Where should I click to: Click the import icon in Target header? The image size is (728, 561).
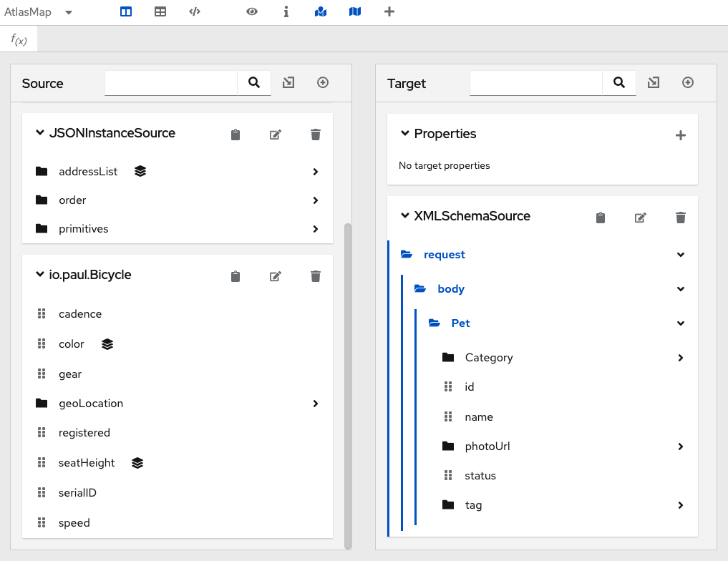[x=654, y=83]
